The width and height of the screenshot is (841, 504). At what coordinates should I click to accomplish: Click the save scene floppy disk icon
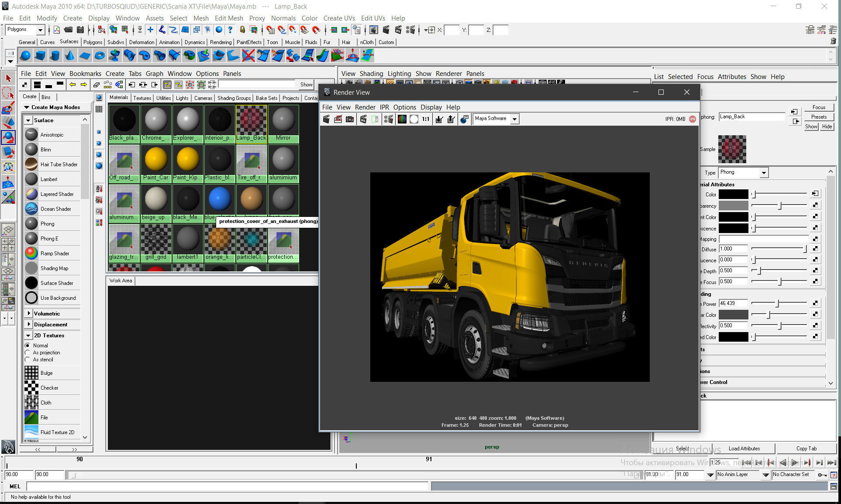[x=80, y=30]
